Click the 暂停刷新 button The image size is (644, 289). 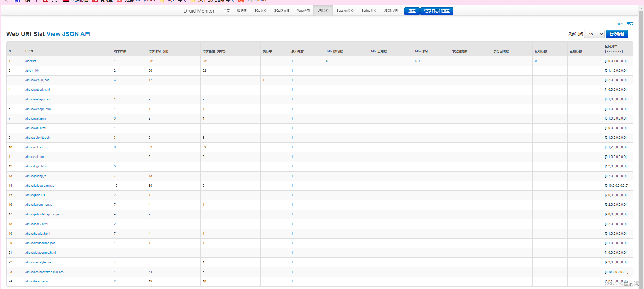coord(617,34)
